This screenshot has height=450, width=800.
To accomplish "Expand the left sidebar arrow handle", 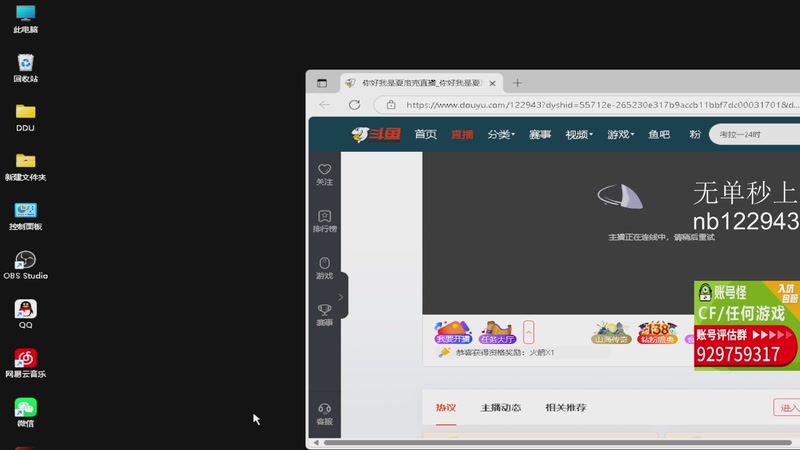I will [341, 296].
